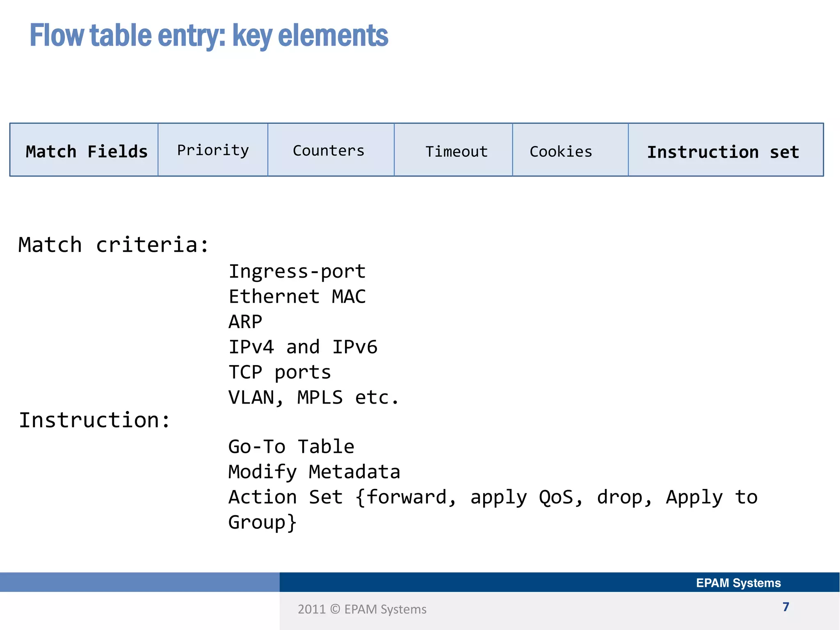Click the 'EPAM Systems' footer banner text

[738, 583]
